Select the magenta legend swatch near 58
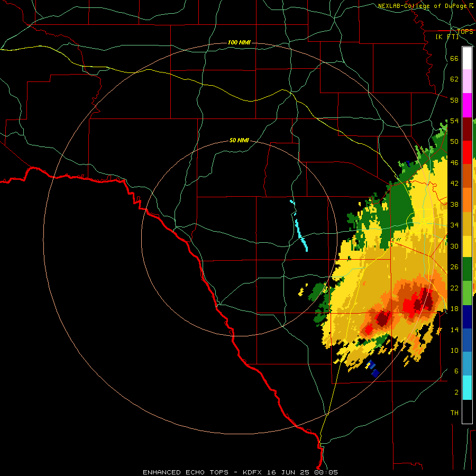This screenshot has width=476, height=476. click(467, 105)
